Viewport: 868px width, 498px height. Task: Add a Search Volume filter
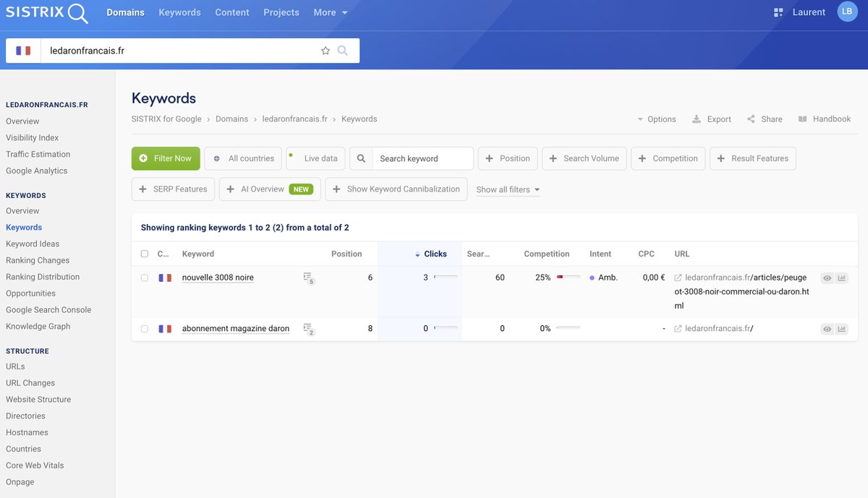tap(584, 158)
